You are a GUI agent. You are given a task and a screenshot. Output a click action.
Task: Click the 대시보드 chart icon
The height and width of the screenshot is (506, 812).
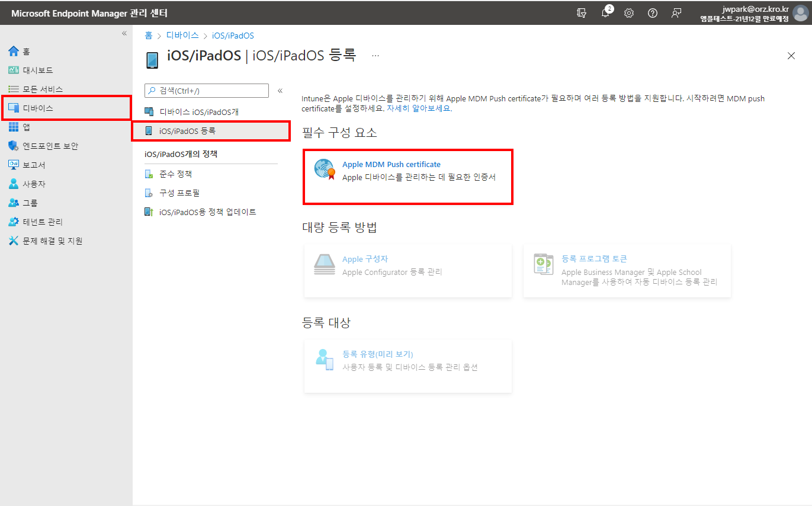click(14, 70)
